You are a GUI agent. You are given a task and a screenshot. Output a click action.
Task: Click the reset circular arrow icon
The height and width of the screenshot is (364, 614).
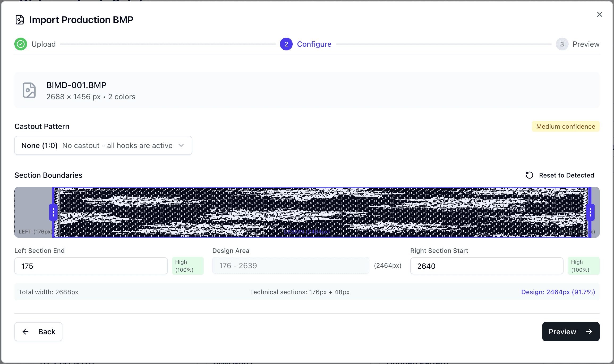tap(529, 175)
